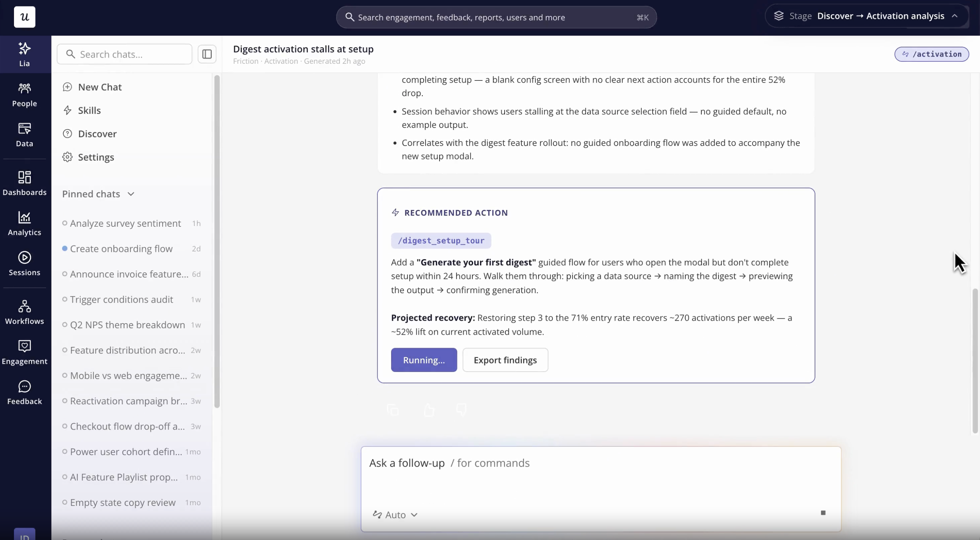
Task: Open the Engagement section
Action: [x=25, y=352]
